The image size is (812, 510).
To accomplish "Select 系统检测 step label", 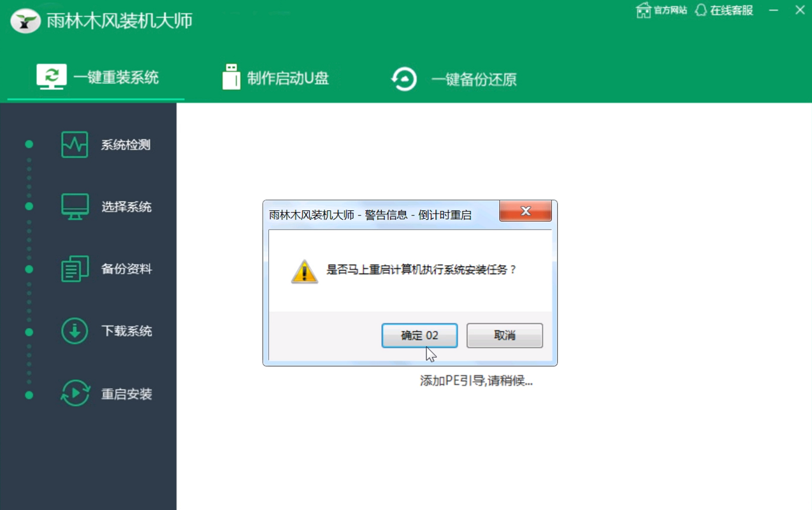I will coord(126,145).
